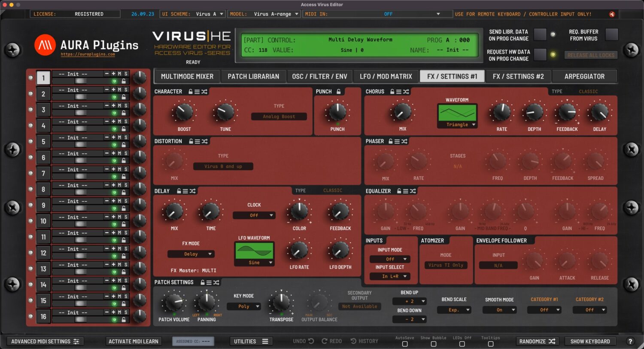Randomize the Patch Settings section
This screenshot has width=644, height=349.
216,282
